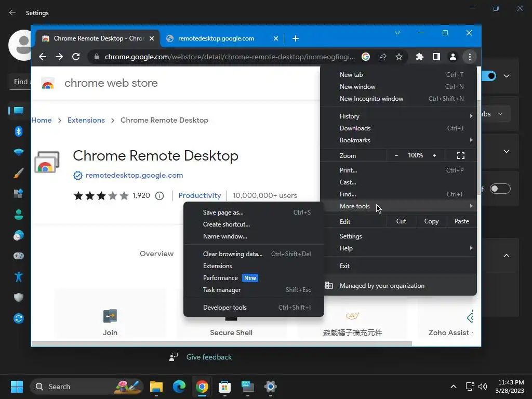Expand History submenu in Chrome menu

[x=398, y=116]
